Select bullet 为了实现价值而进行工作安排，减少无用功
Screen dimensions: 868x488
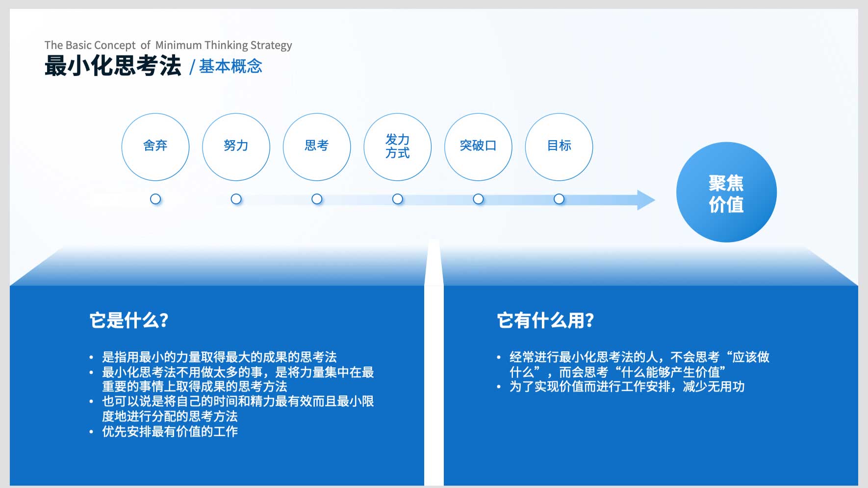point(627,387)
